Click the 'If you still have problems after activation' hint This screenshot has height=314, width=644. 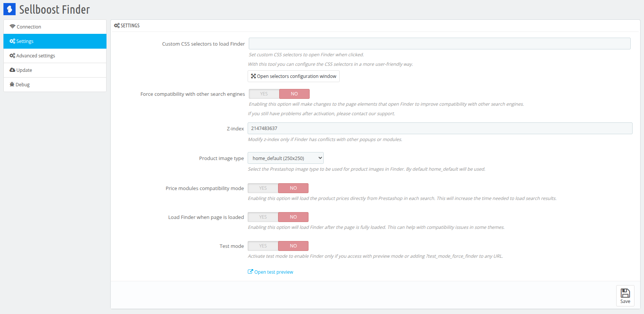pyautogui.click(x=321, y=114)
